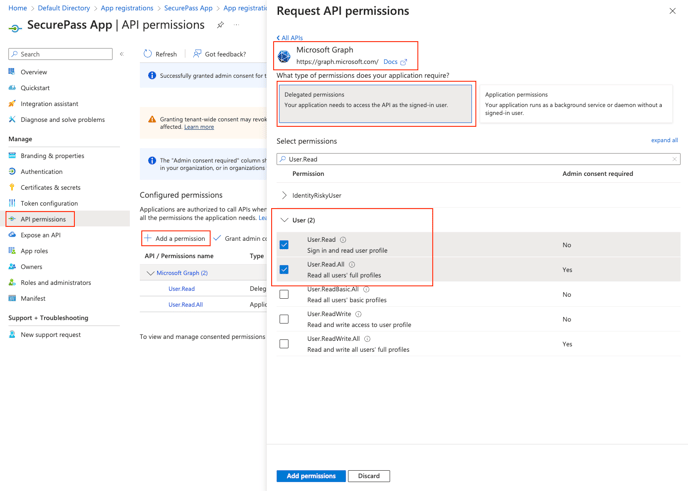Screen dimensions: 688x491
Task: Check the User.ReadWrite.All permission checkbox
Action: (x=284, y=344)
